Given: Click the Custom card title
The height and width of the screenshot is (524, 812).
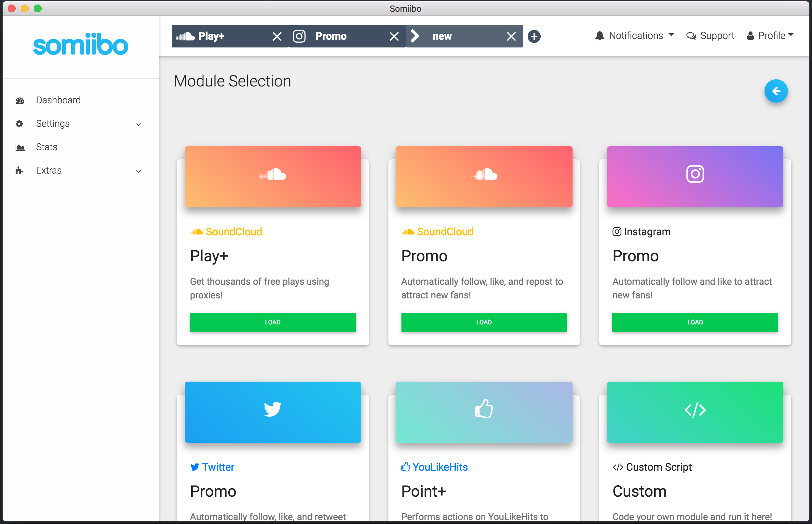Looking at the screenshot, I should click(639, 491).
